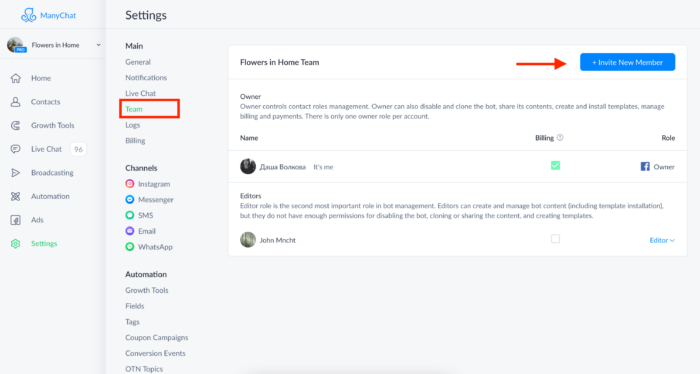Open the Editor role dropdown
This screenshot has height=374, width=700.
click(x=662, y=240)
